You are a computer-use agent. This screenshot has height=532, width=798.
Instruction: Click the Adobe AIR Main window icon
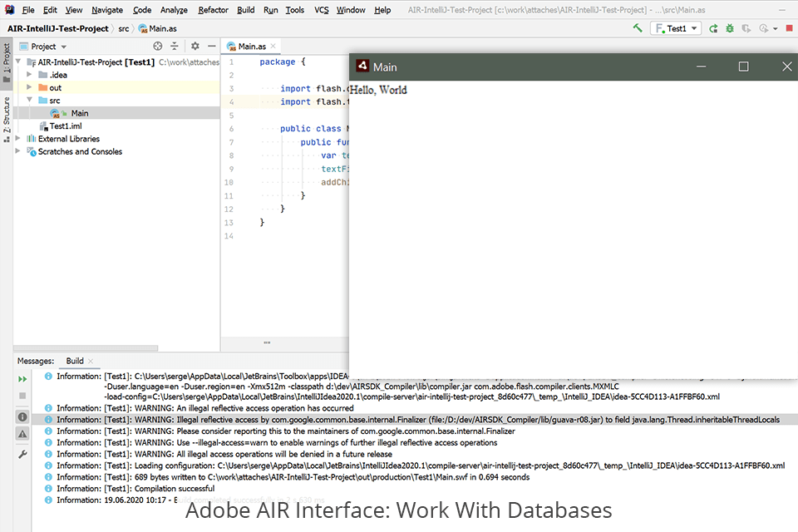pos(362,66)
